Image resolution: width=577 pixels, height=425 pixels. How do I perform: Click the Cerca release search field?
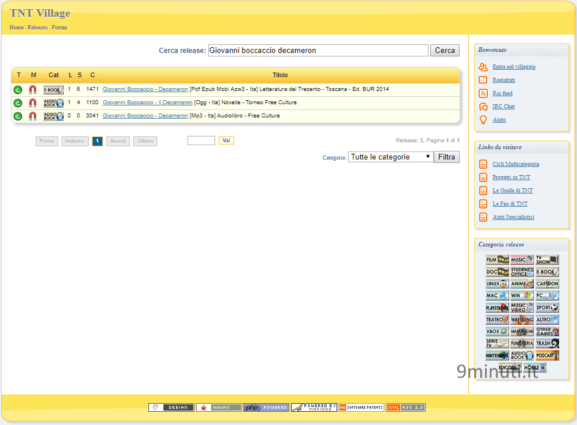click(x=318, y=50)
